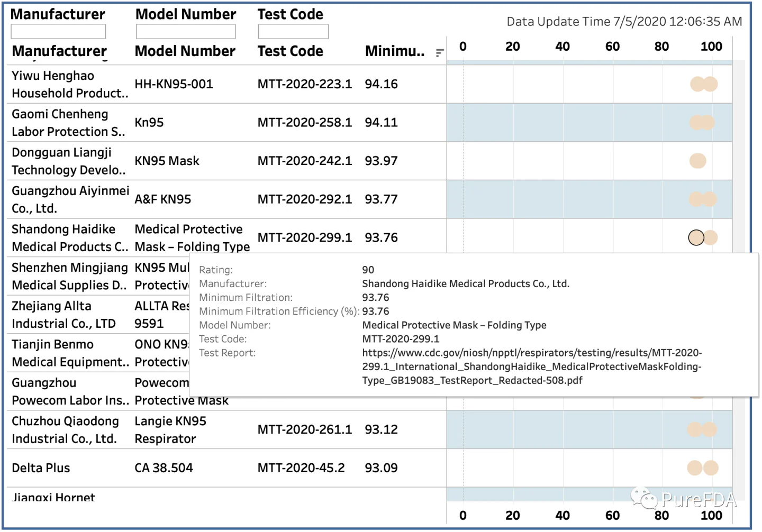
Task: Select Guangzhou Powecom Labor Ins.. cell
Action: tap(70, 391)
